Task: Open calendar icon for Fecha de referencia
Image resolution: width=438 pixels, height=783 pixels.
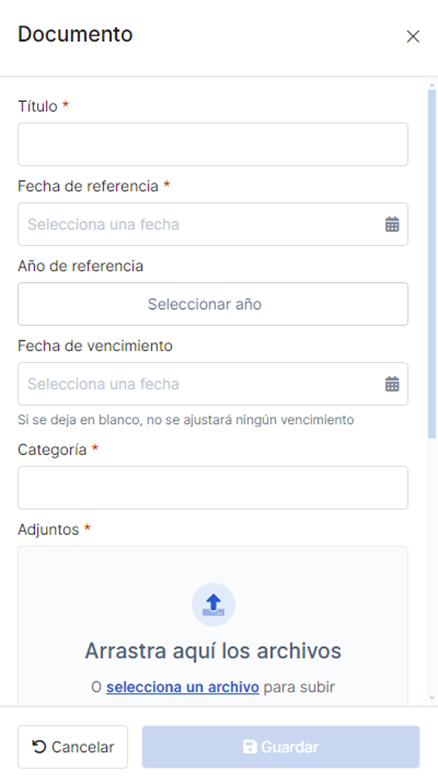Action: [392, 225]
